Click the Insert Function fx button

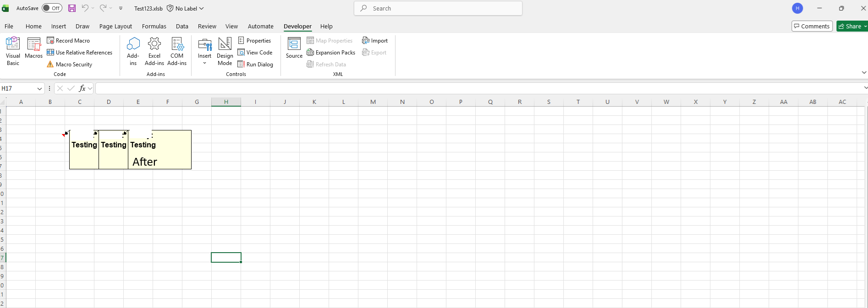82,88
